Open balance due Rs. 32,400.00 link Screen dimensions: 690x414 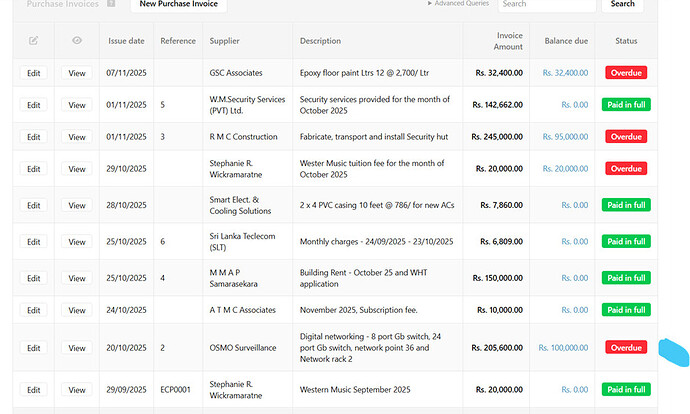tap(565, 73)
